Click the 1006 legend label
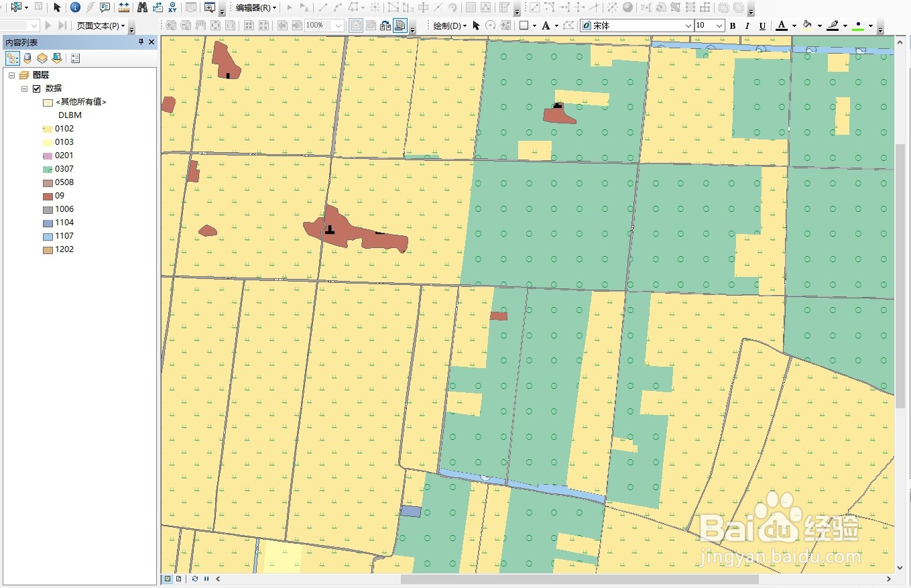 tap(64, 209)
